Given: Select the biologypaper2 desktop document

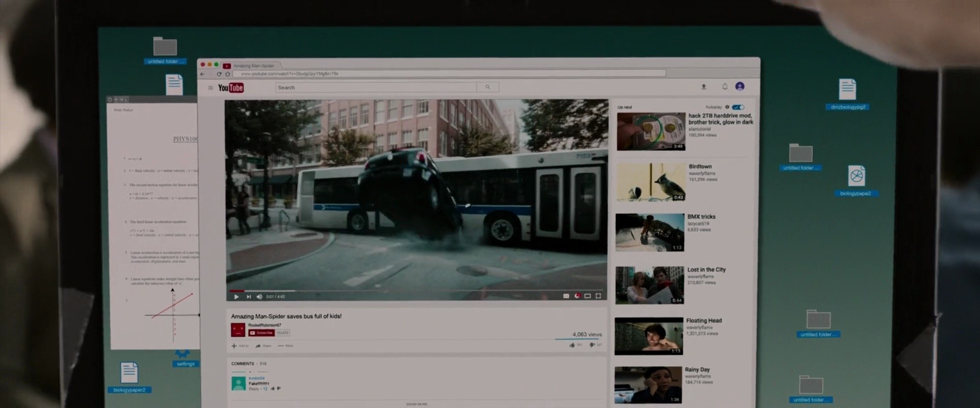Looking at the screenshot, I should pos(129,377).
